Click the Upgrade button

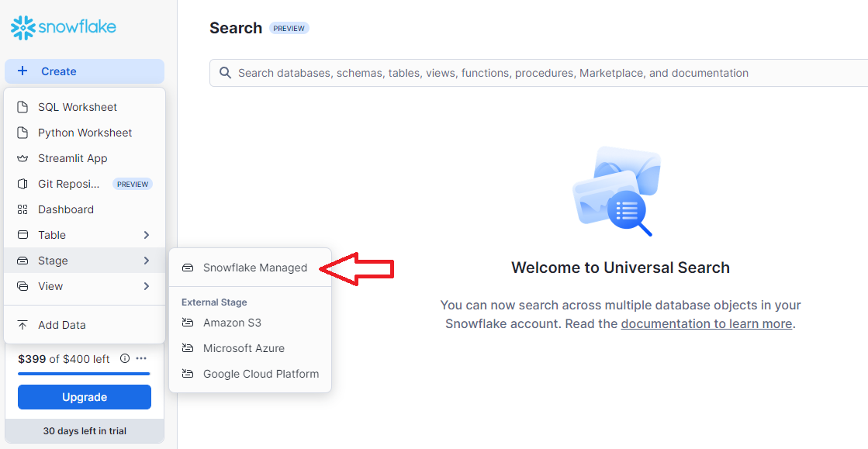[x=84, y=396]
